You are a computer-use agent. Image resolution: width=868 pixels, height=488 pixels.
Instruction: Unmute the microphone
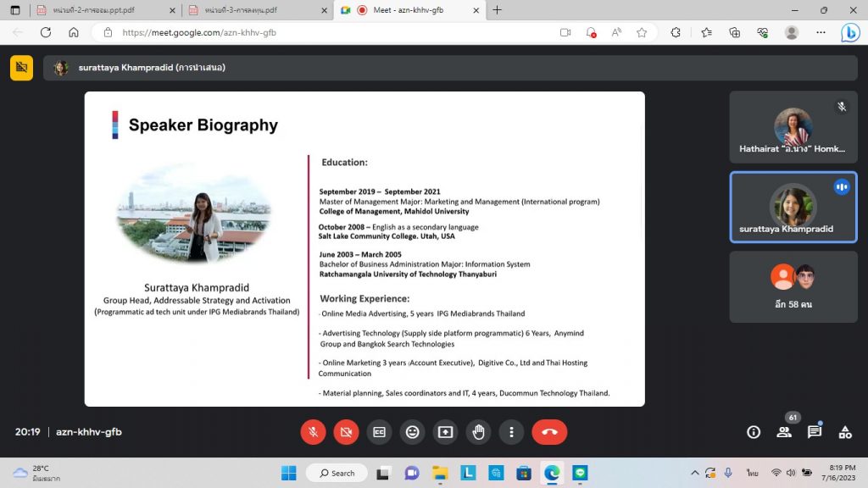click(313, 432)
